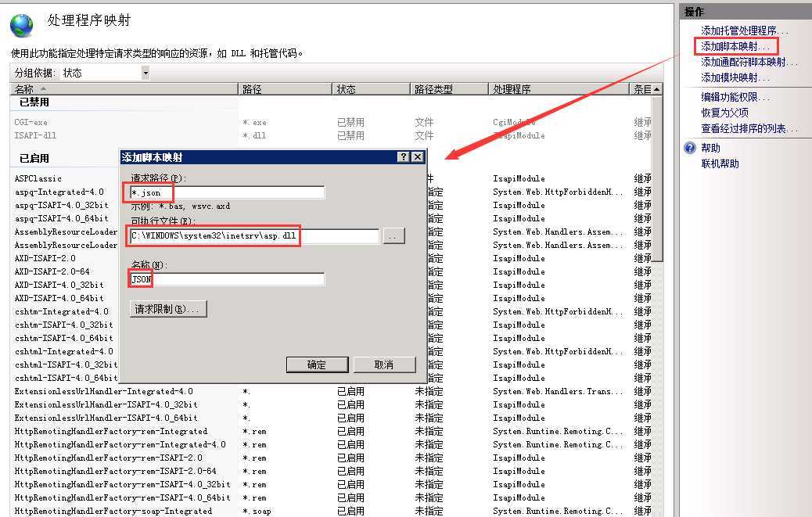Cancel the dialog with 取消
Image resolution: width=812 pixels, height=517 pixels.
[384, 364]
